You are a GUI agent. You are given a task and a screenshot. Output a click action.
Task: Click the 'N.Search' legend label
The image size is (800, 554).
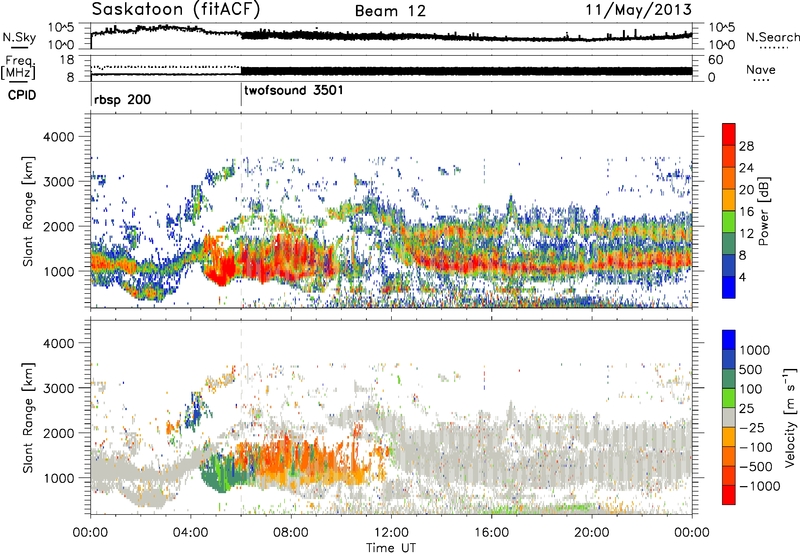[x=773, y=37]
